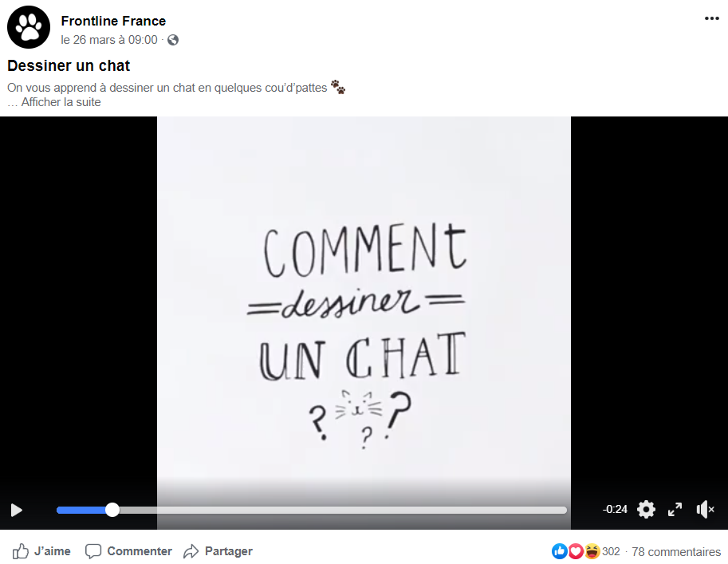View the 78 commentaires
The height and width of the screenshot is (564, 728).
click(676, 552)
